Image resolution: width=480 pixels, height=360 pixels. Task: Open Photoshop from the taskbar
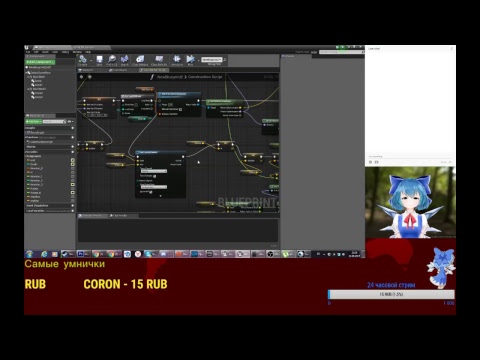[83, 254]
